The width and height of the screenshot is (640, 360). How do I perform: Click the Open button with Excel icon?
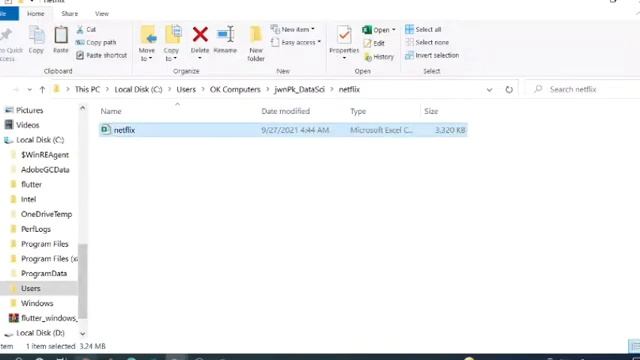[376, 30]
